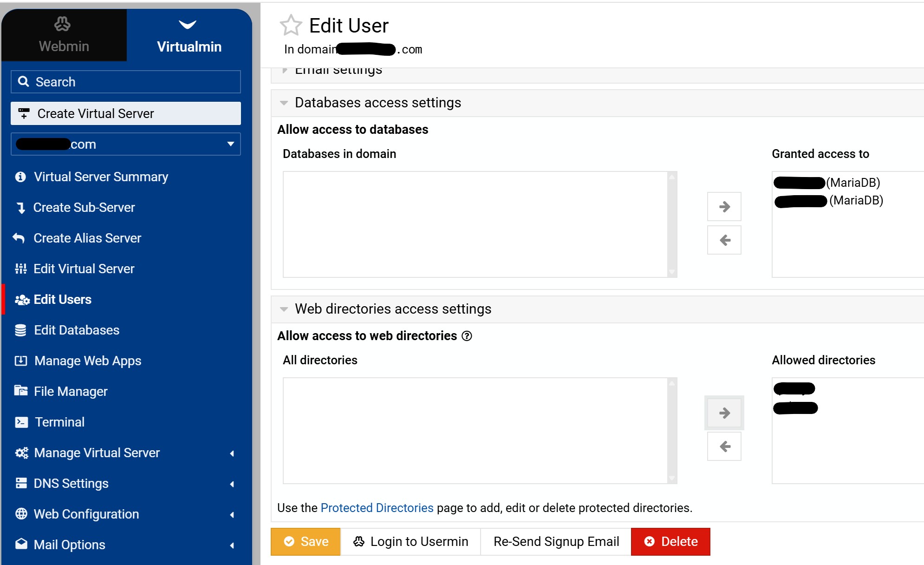Click the Edit Databases stack icon

point(20,330)
